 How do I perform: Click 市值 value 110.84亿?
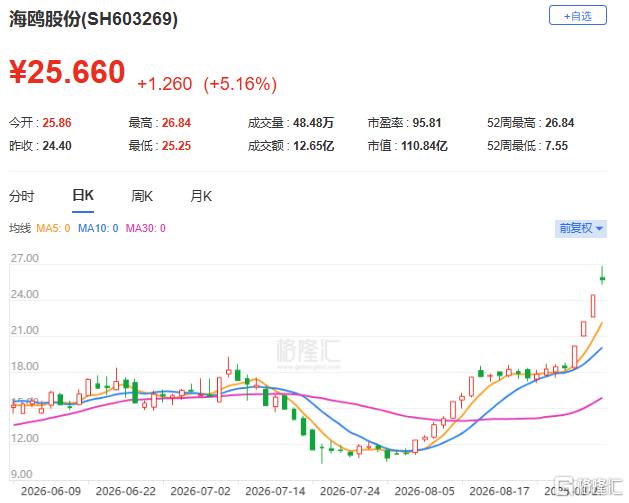424,146
